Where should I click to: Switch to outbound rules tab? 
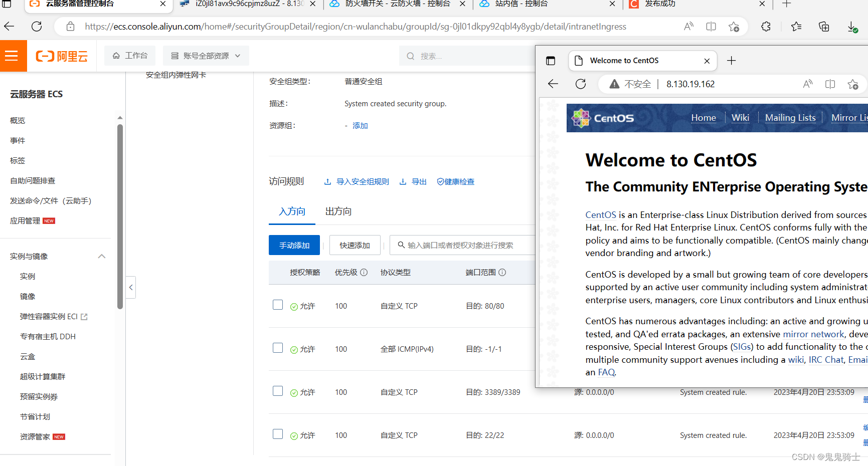338,211
